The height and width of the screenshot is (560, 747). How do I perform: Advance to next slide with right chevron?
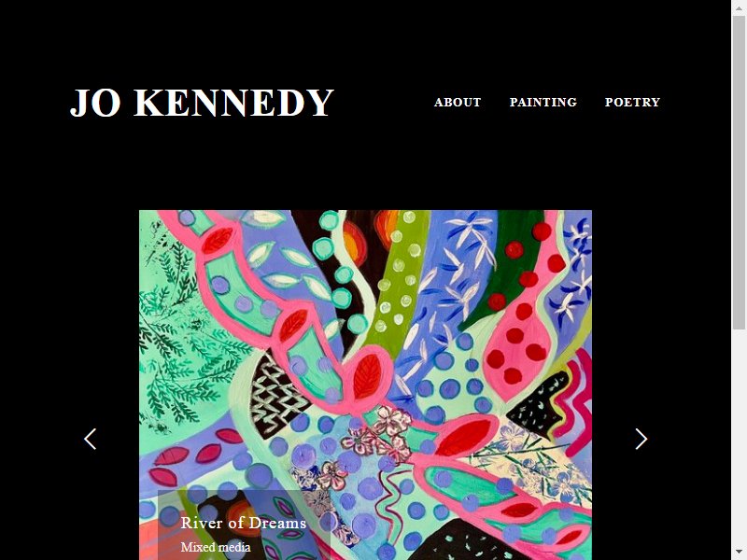[x=641, y=439]
